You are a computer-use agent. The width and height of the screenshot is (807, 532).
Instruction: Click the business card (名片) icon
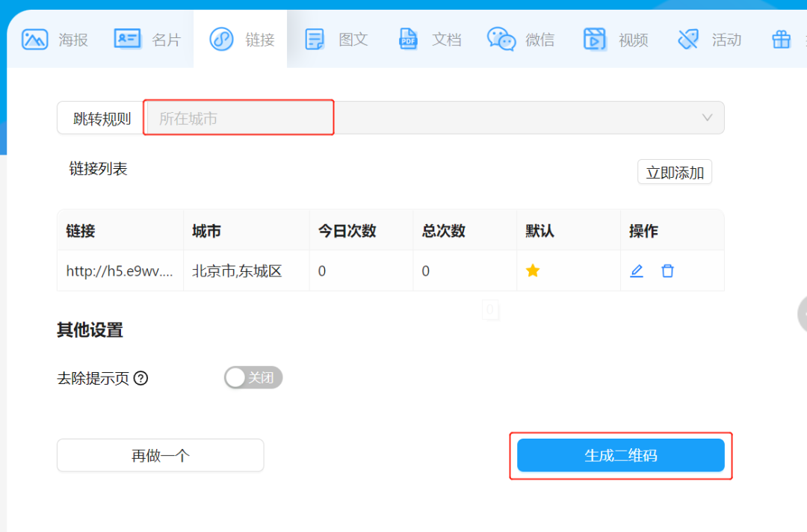127,39
